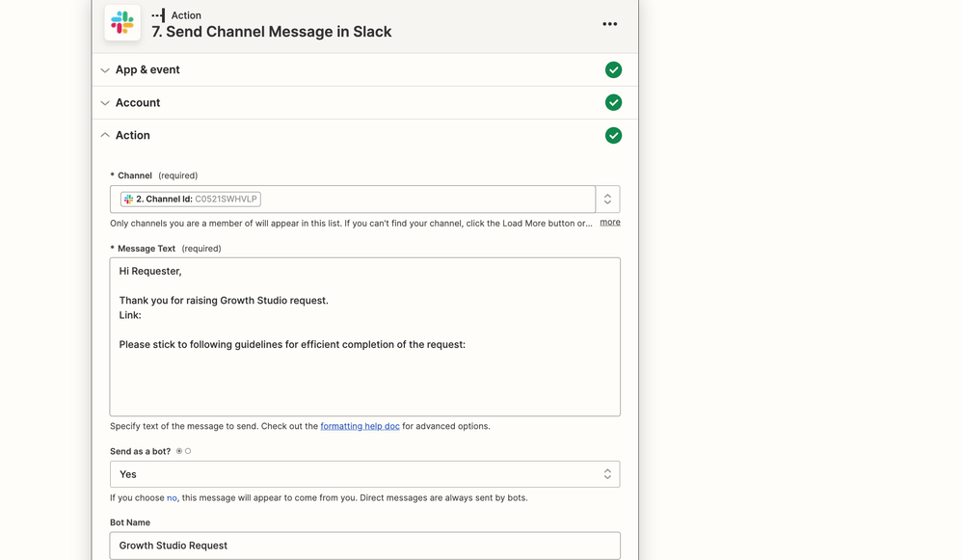
Task: Click the Action section green checkmark
Action: (613, 136)
